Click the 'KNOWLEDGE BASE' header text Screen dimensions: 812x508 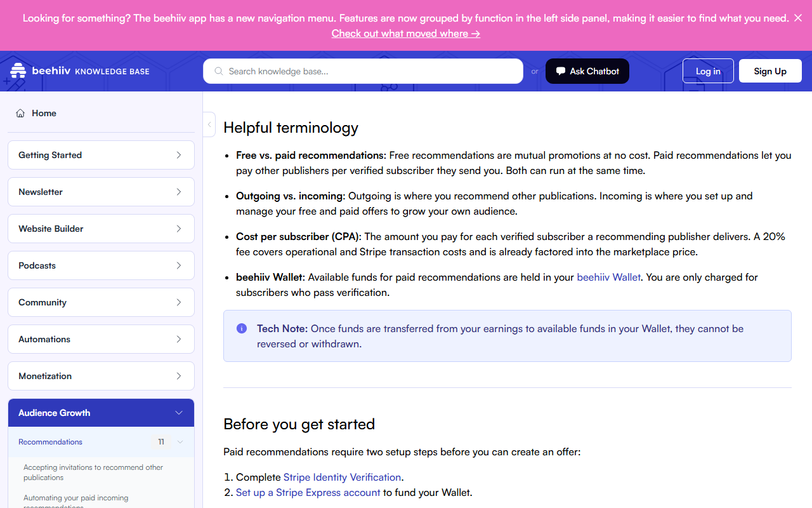click(x=112, y=71)
